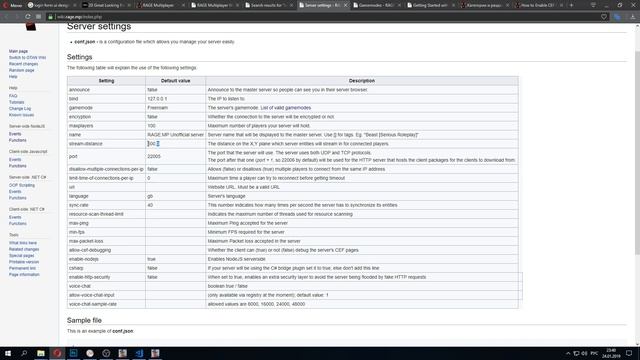Open the Random page sidebar link
This screenshot has width=640, height=360.
(x=22, y=70)
